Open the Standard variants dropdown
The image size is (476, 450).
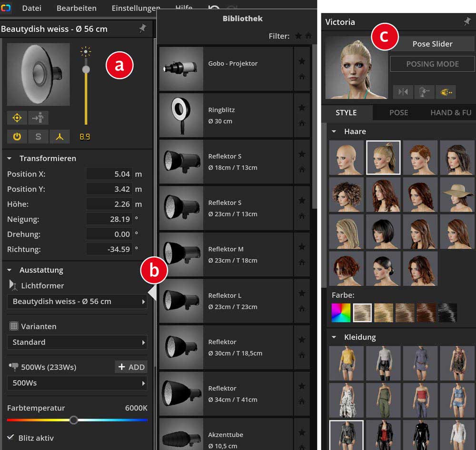(77, 342)
